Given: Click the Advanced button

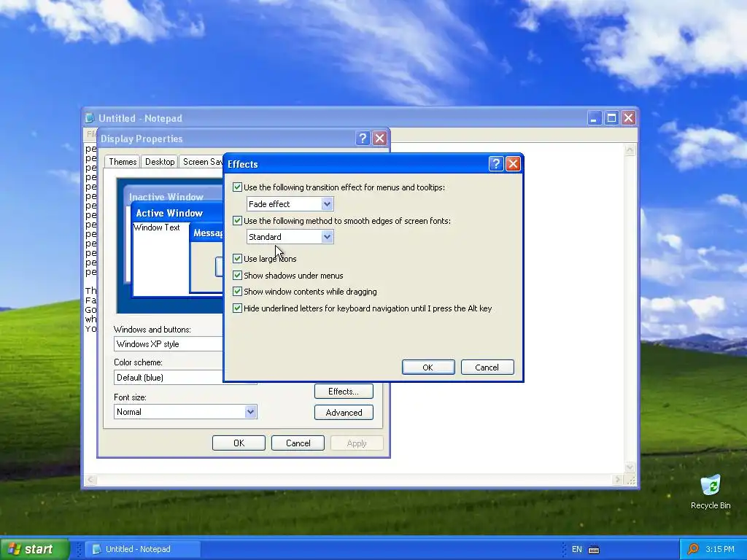Looking at the screenshot, I should (344, 413).
